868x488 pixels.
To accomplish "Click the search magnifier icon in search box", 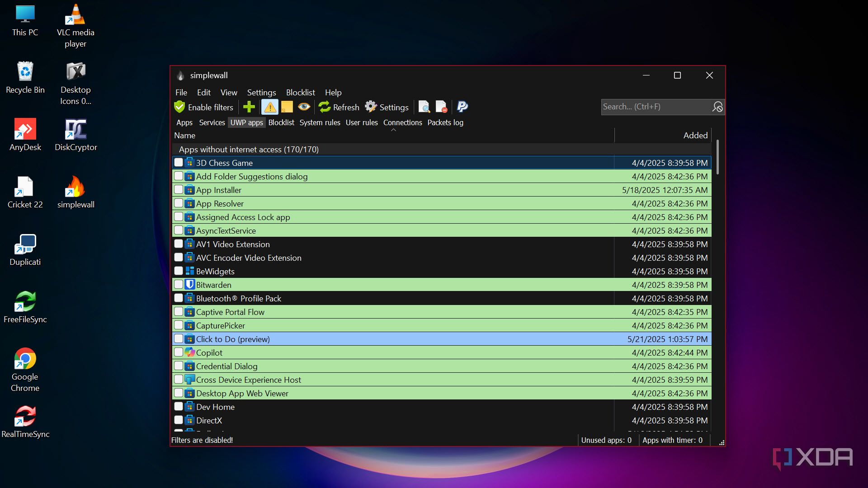I will pyautogui.click(x=717, y=107).
